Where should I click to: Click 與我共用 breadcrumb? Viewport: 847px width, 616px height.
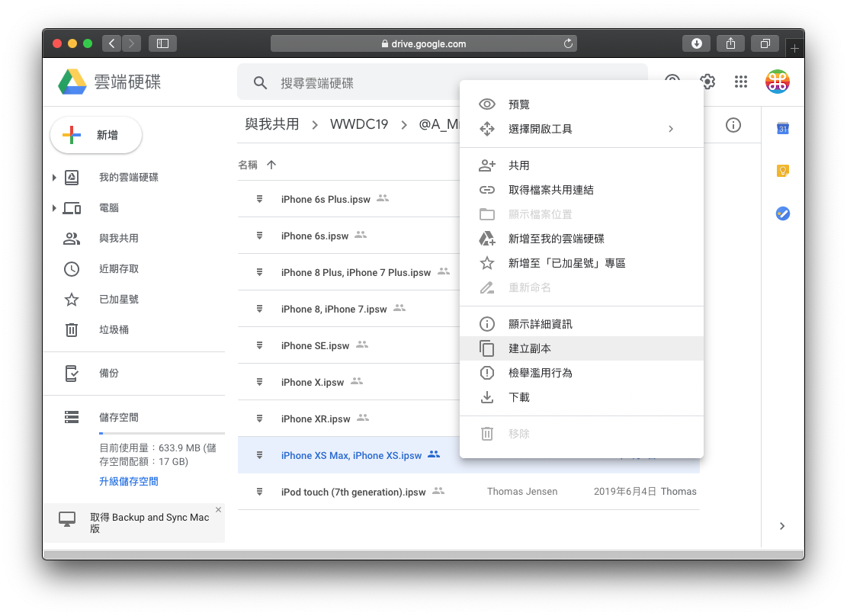pos(271,124)
